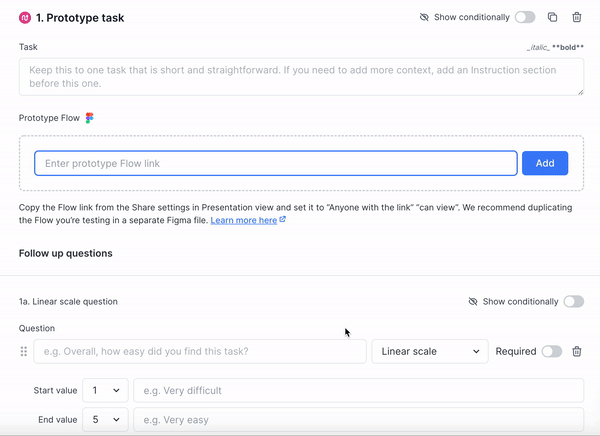Toggle Show conditionally for Prototype task

525,18
